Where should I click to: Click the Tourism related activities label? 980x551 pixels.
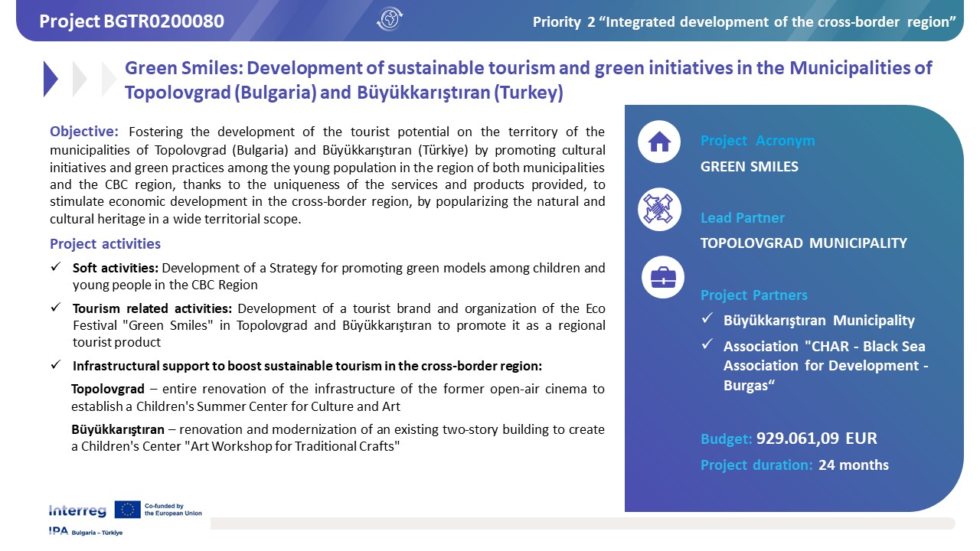(154, 308)
